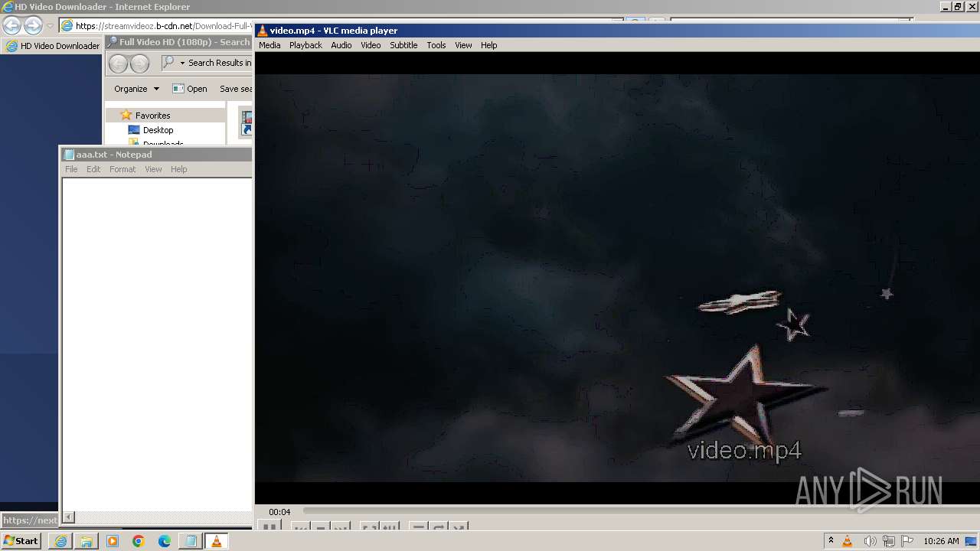Viewport: 980px width, 551px height.
Task: Open the VLC Video menu
Action: (x=371, y=45)
